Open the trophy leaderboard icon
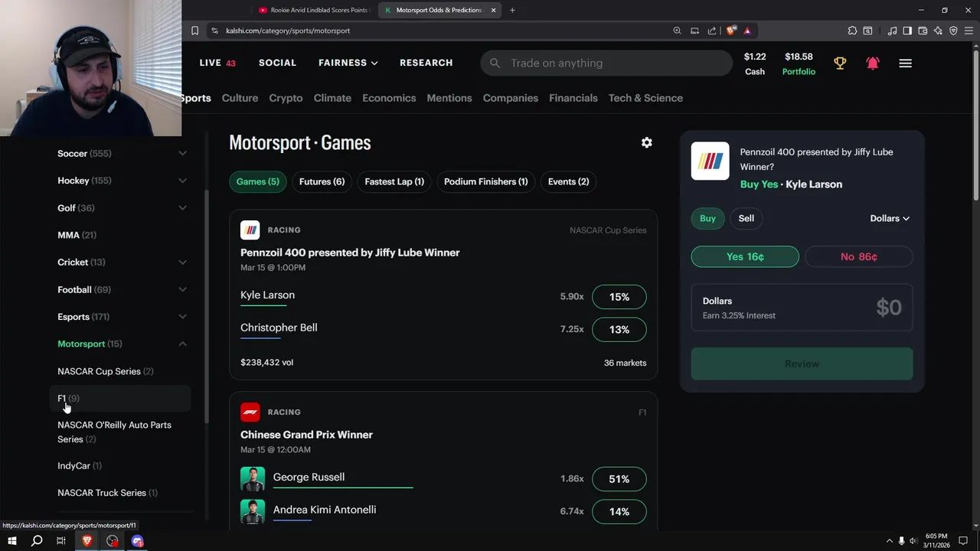Image resolution: width=980 pixels, height=551 pixels. (x=840, y=64)
